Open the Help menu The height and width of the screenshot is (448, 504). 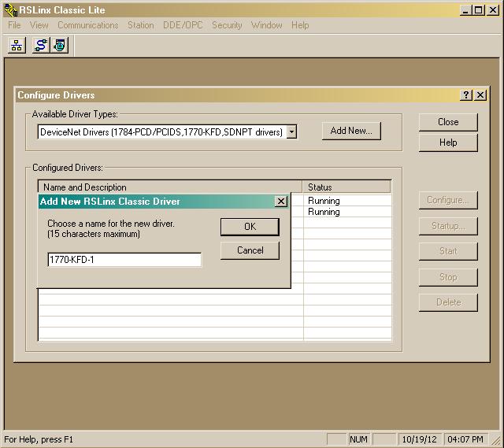pos(300,25)
